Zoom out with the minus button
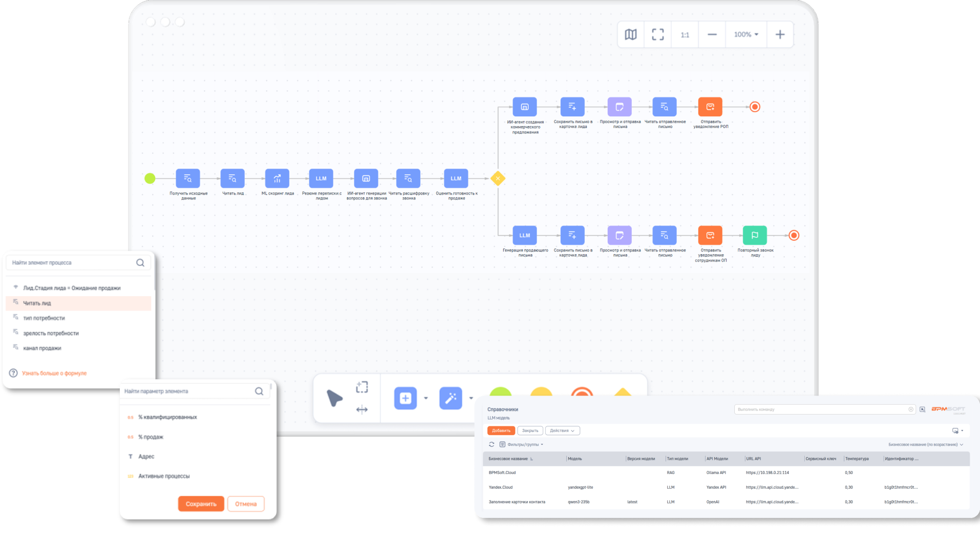 pos(712,34)
